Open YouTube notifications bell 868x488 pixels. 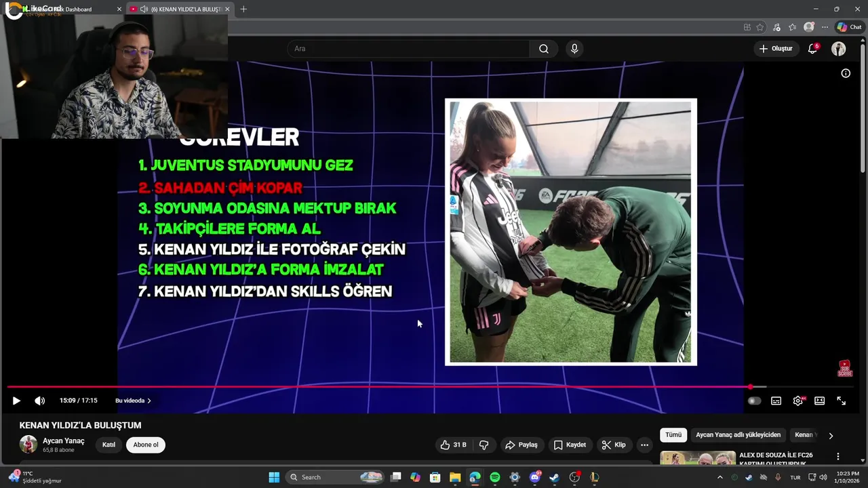[812, 49]
